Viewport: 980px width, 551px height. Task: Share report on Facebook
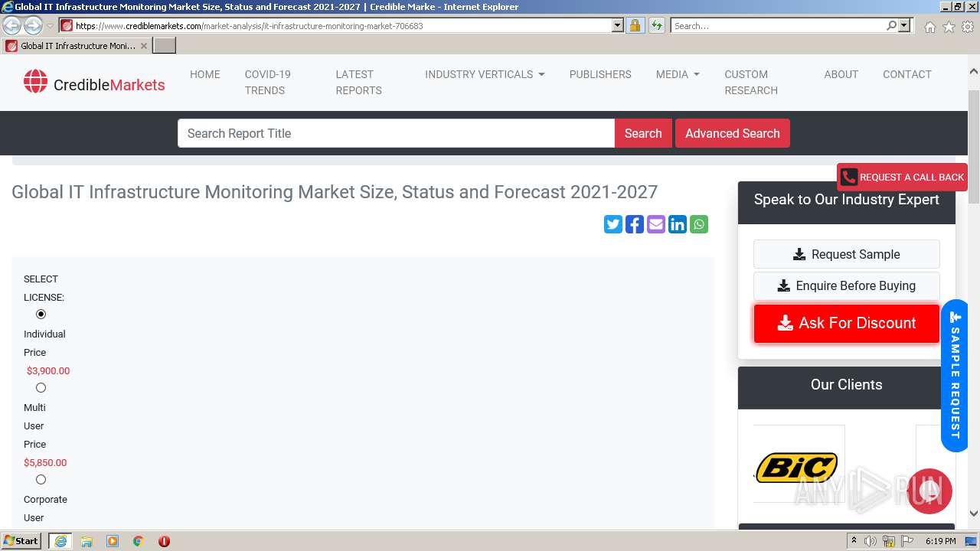(x=635, y=224)
